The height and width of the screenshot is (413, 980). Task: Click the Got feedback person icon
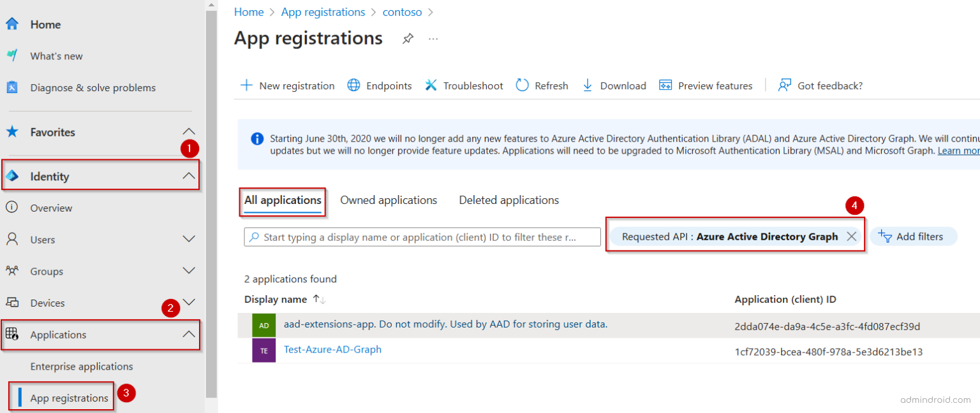(x=785, y=85)
